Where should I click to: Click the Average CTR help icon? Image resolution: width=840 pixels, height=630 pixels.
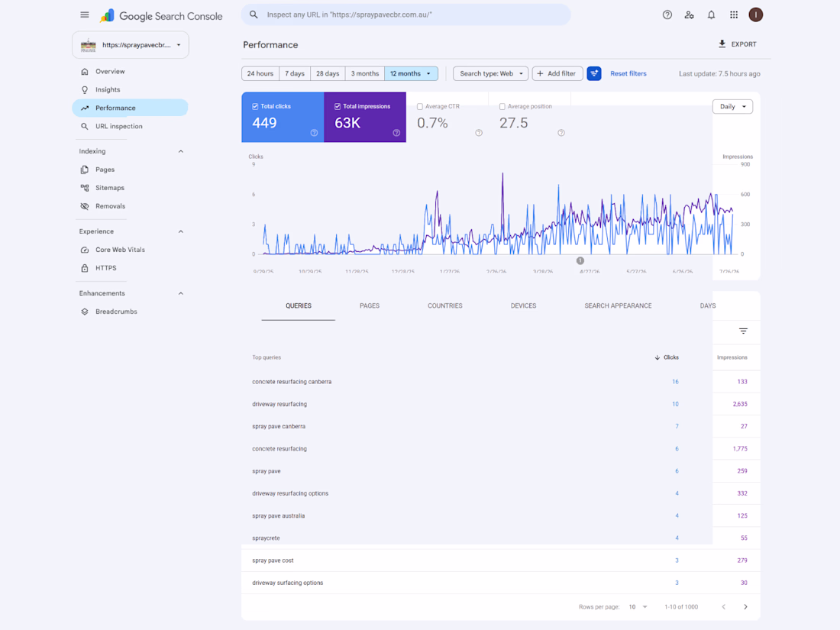tap(479, 133)
